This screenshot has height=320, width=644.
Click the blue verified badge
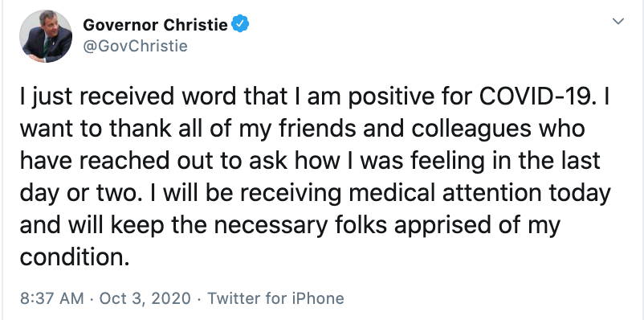(x=240, y=25)
